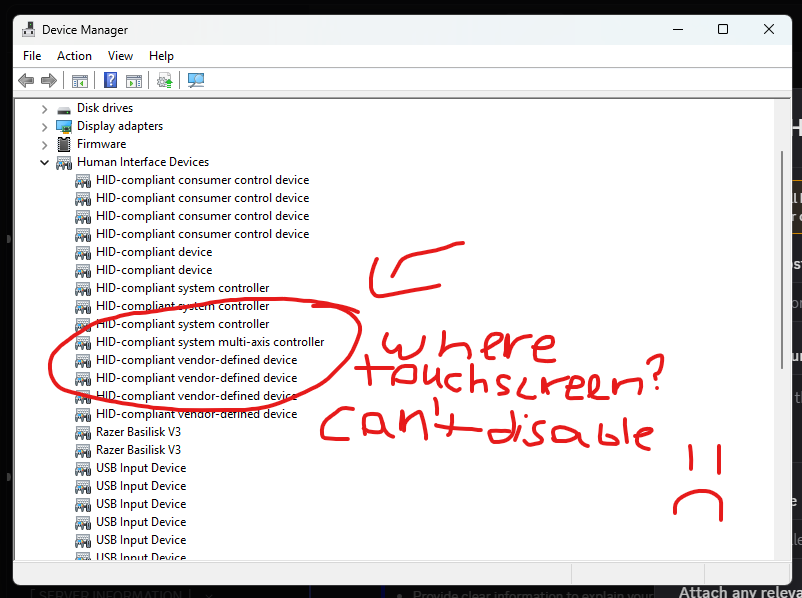Click the Back navigation arrow icon

[x=26, y=80]
